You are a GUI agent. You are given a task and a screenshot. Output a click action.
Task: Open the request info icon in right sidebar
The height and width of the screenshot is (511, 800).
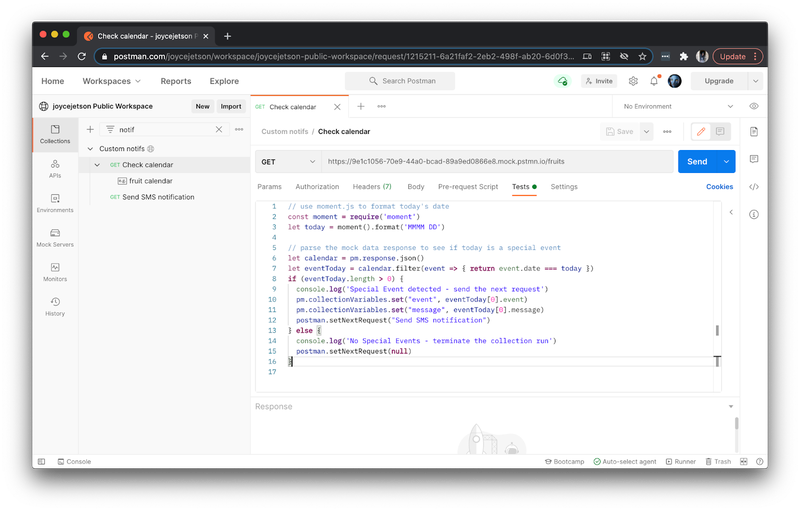coord(754,214)
